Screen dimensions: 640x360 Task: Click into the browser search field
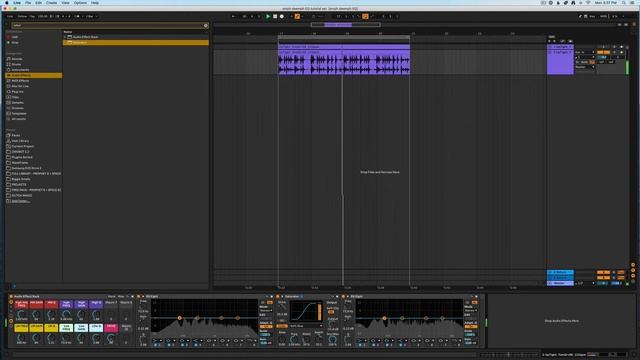coord(108,25)
